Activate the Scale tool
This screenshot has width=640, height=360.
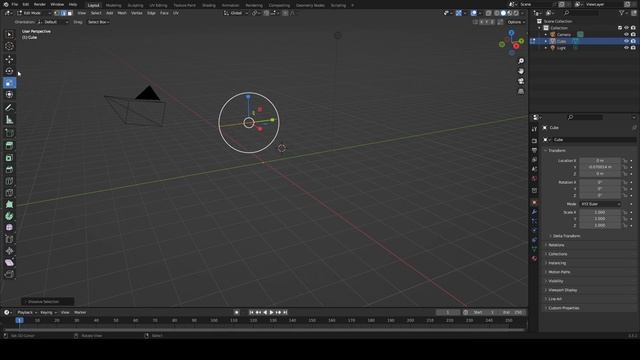(9, 83)
